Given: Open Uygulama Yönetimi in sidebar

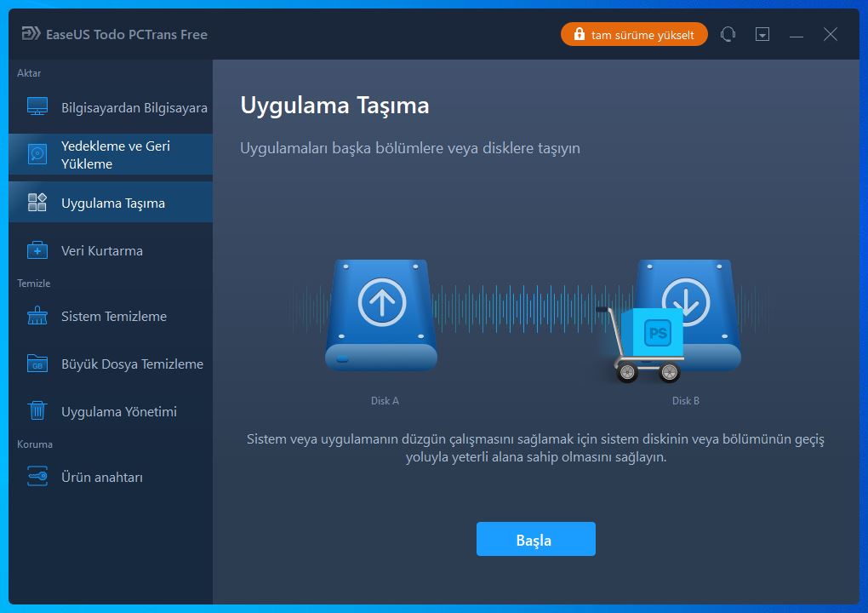Looking at the screenshot, I should coord(111,411).
